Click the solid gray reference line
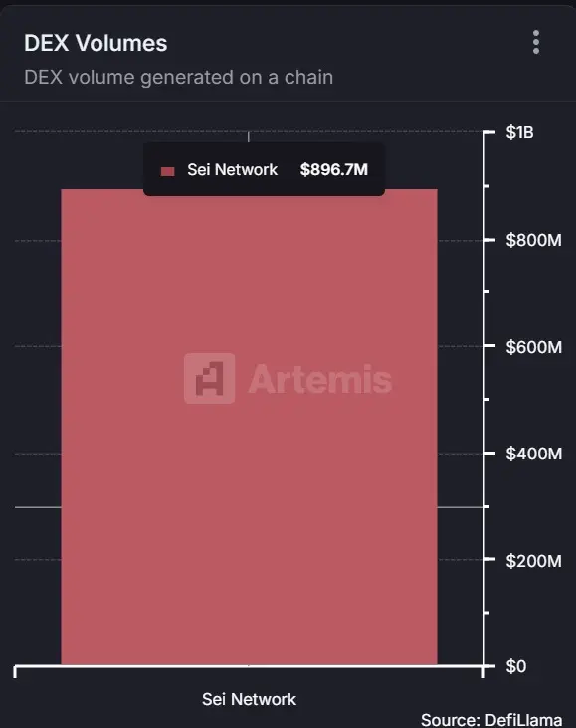This screenshot has width=576, height=728. pyautogui.click(x=38, y=507)
